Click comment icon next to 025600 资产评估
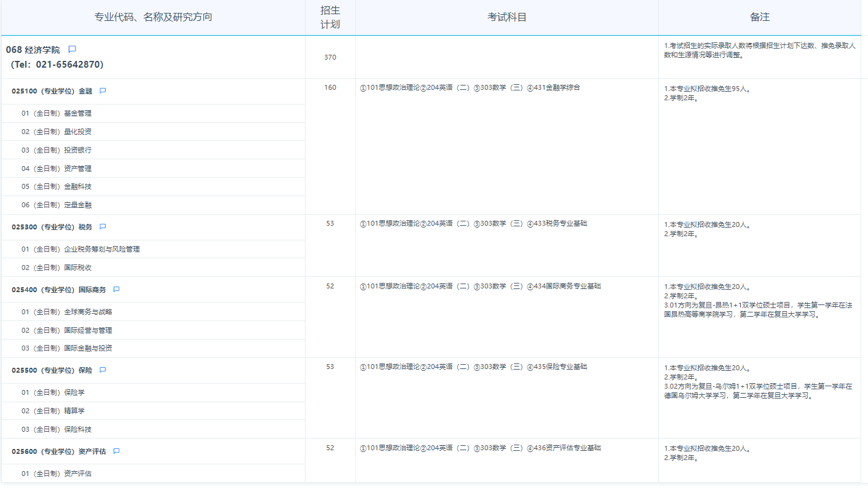Image resolution: width=868 pixels, height=492 pixels. click(116, 451)
